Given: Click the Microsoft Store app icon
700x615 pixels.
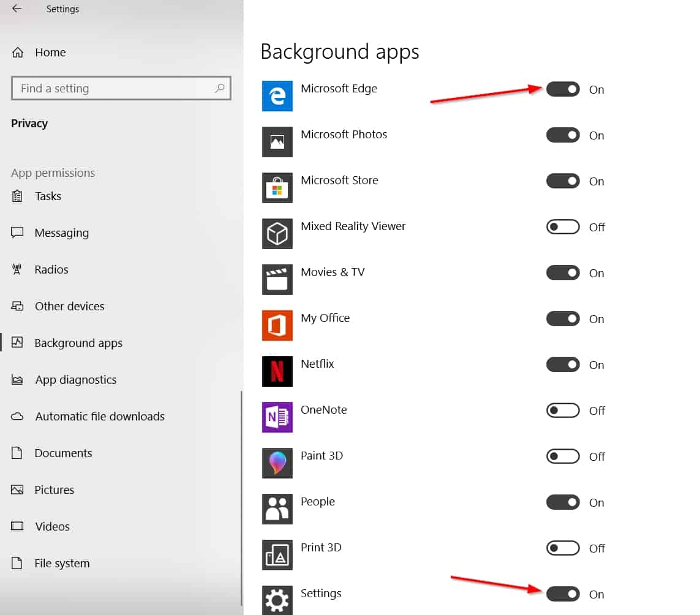Looking at the screenshot, I should click(x=277, y=188).
